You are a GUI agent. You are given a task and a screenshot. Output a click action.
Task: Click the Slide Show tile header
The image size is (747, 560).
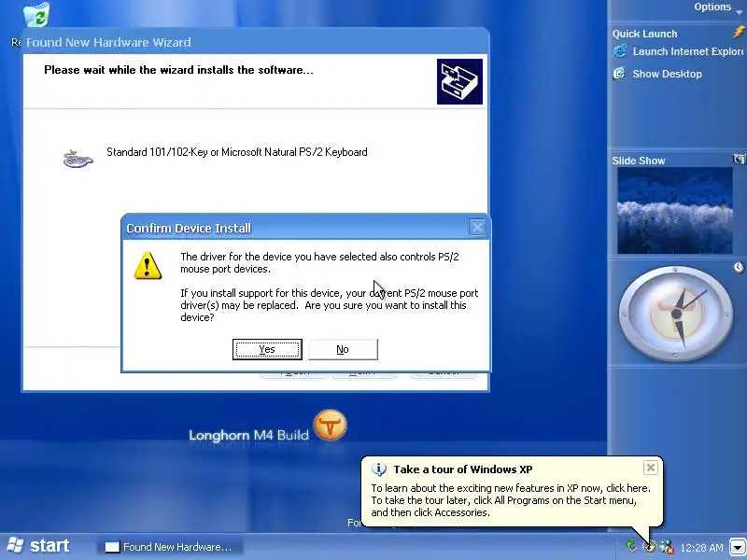pyautogui.click(x=639, y=161)
